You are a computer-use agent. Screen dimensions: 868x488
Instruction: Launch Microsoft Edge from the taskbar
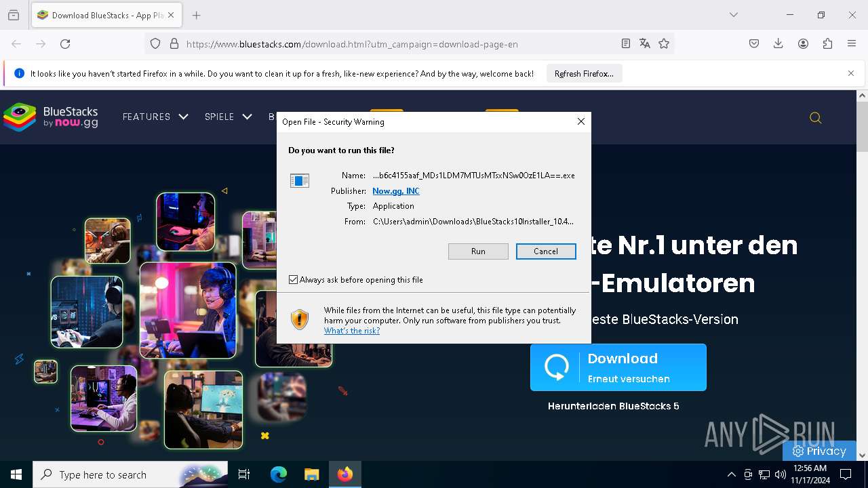[279, 474]
